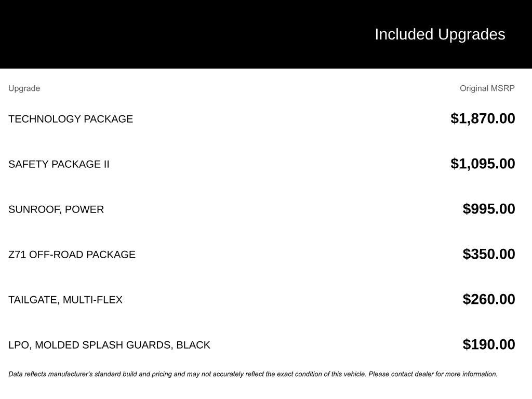The height and width of the screenshot is (399, 532).
Task: Click the $350.00 price
Action: [x=489, y=254]
